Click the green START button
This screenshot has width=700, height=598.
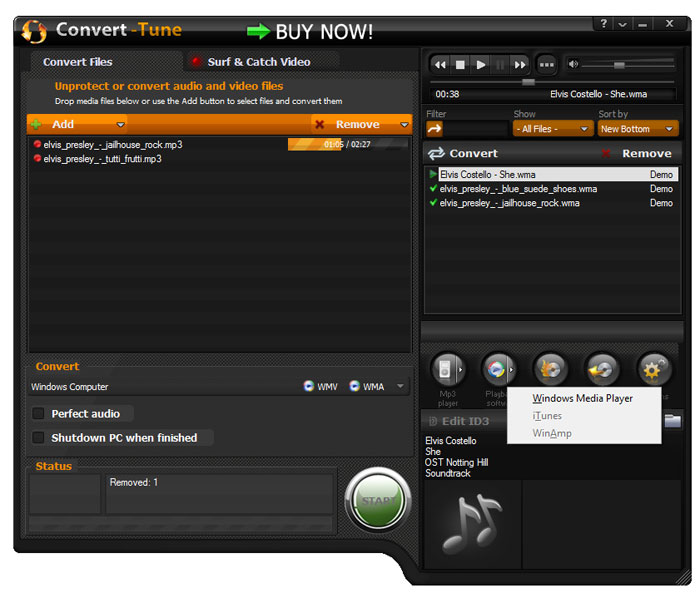(378, 501)
